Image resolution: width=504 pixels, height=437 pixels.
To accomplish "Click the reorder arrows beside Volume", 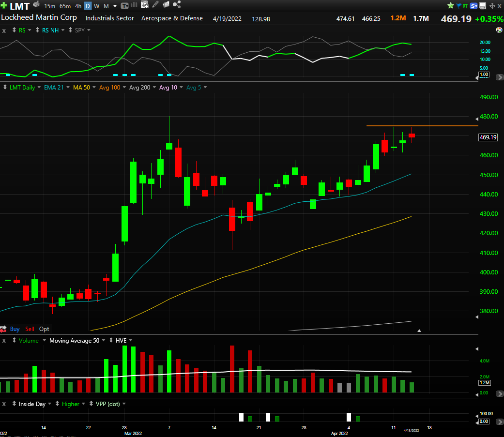I will [14, 340].
